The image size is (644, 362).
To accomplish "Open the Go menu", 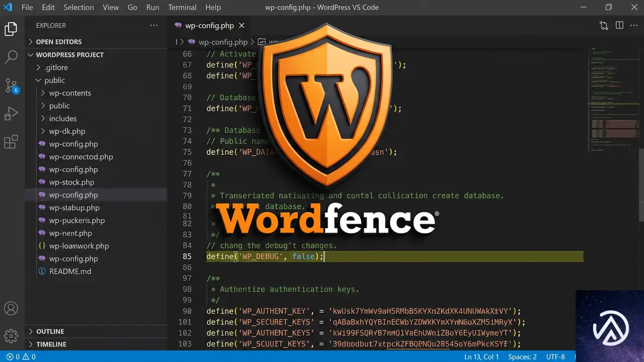I will (x=132, y=8).
